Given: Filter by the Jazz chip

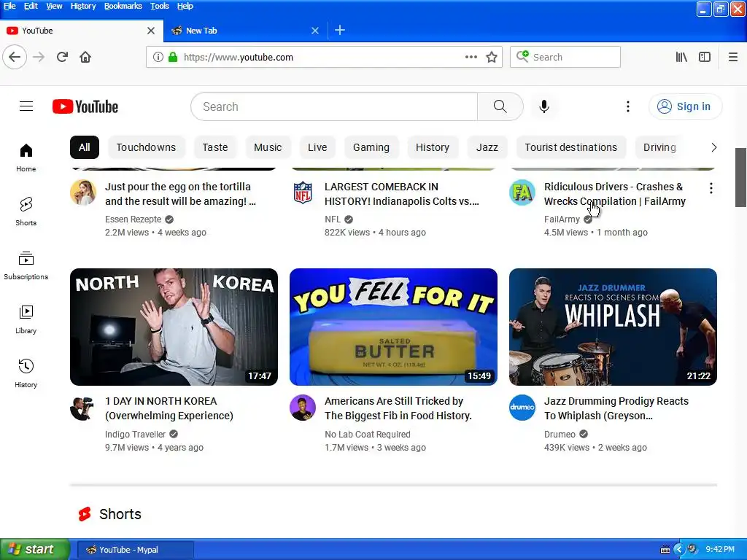Looking at the screenshot, I should (487, 147).
